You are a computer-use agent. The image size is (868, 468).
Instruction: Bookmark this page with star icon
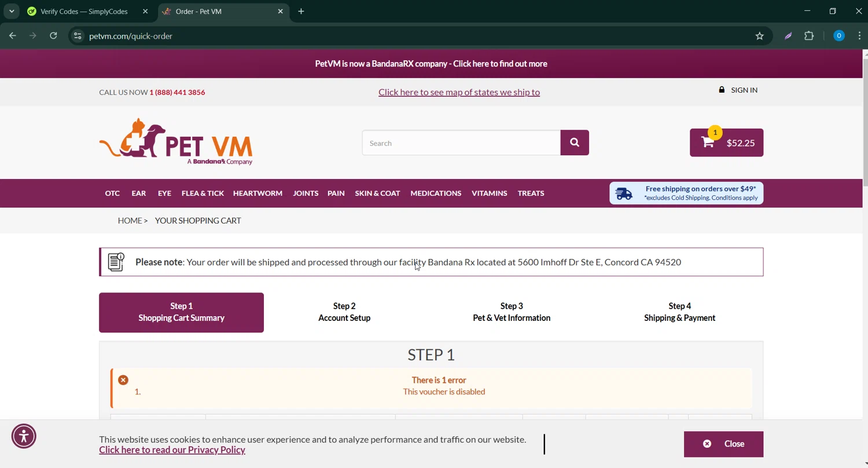(759, 36)
